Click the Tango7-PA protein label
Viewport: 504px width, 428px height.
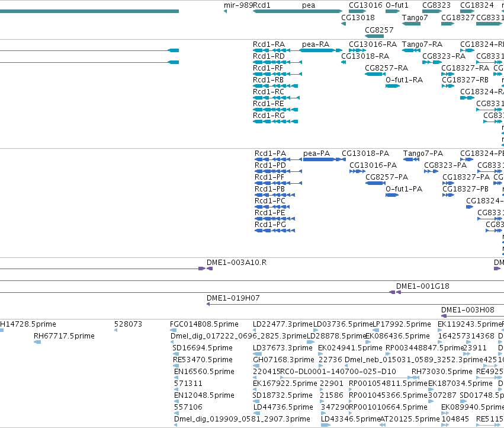(423, 154)
